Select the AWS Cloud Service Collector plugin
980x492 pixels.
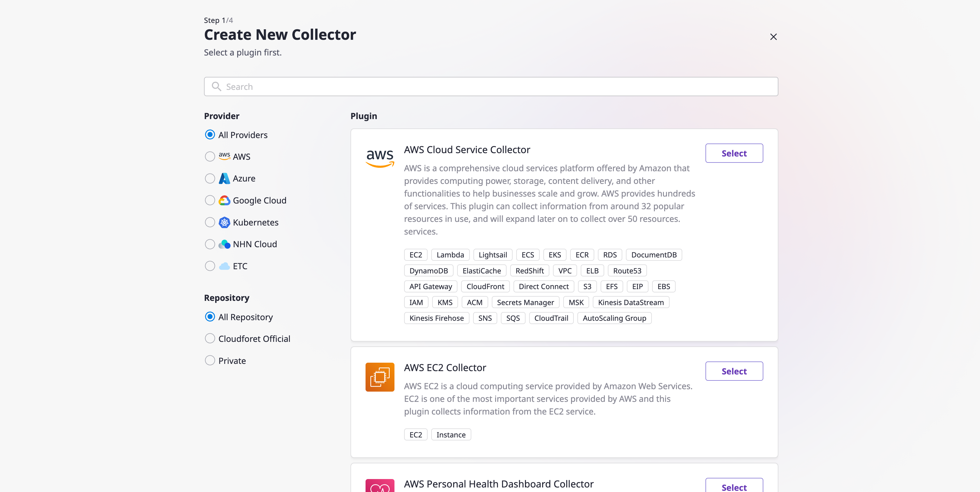pos(734,153)
